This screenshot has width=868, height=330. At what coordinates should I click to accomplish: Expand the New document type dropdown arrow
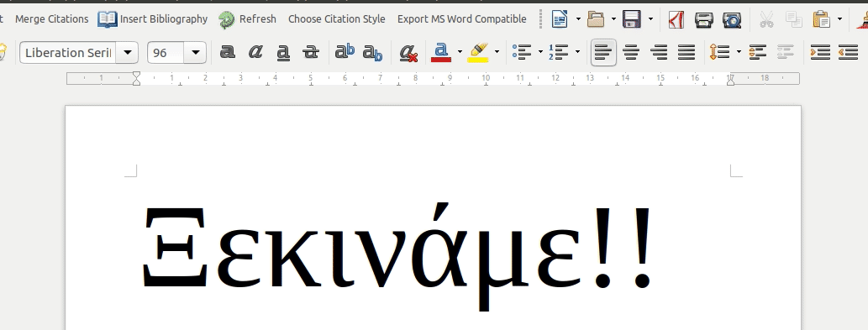pyautogui.click(x=578, y=19)
